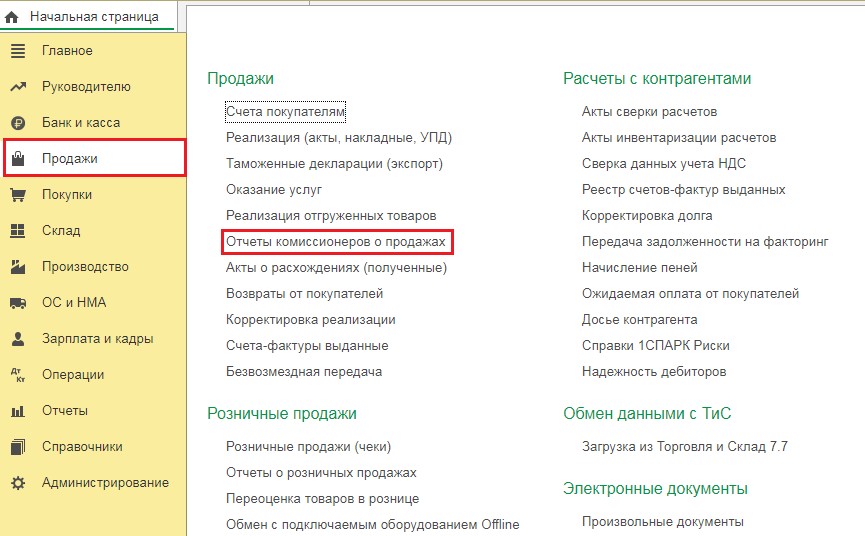
Task: Click the Розничные продажи heading
Action: 282,414
